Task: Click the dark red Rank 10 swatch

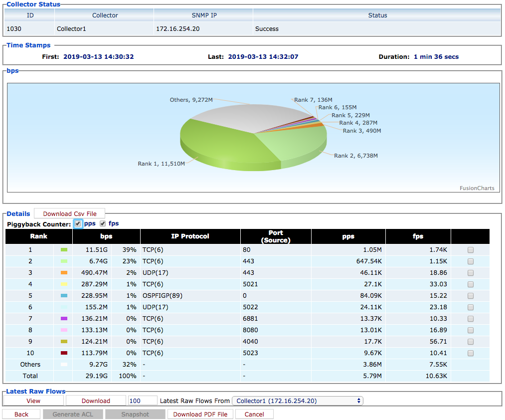Action: point(64,353)
